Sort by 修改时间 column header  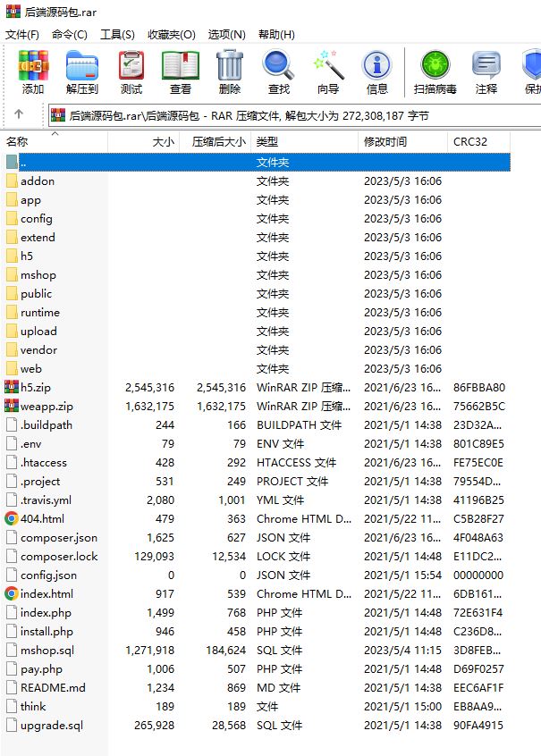[x=403, y=142]
